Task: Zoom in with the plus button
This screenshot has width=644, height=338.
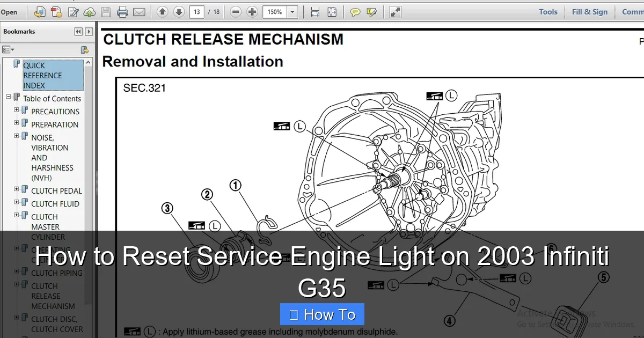Action: (x=253, y=11)
